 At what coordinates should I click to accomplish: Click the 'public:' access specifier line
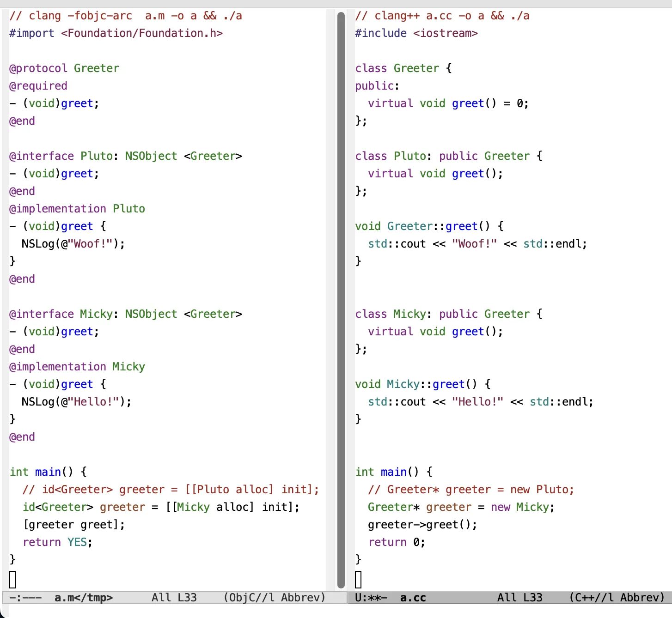tap(377, 86)
